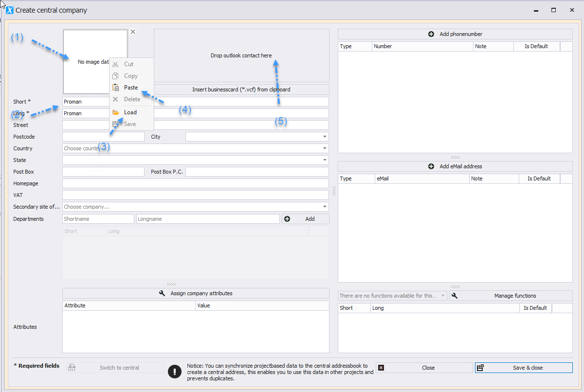Viewport: 584px width, 392px height.
Task: Click the folder icon beside Load
Action: tap(116, 112)
